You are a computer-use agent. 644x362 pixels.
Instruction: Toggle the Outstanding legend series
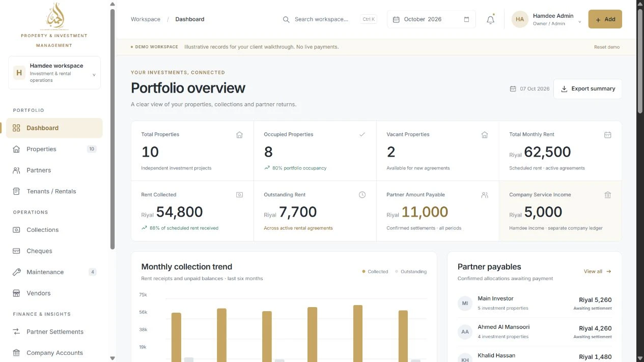pos(410,271)
